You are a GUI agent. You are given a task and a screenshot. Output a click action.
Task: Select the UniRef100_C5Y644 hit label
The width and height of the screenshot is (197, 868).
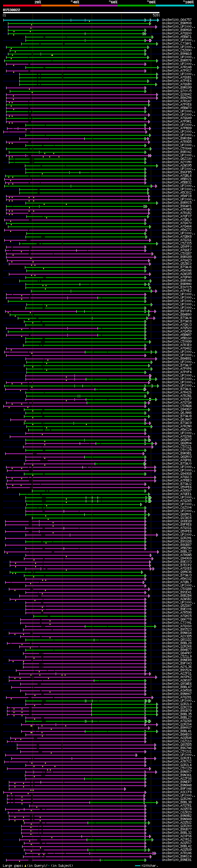(176, 149)
